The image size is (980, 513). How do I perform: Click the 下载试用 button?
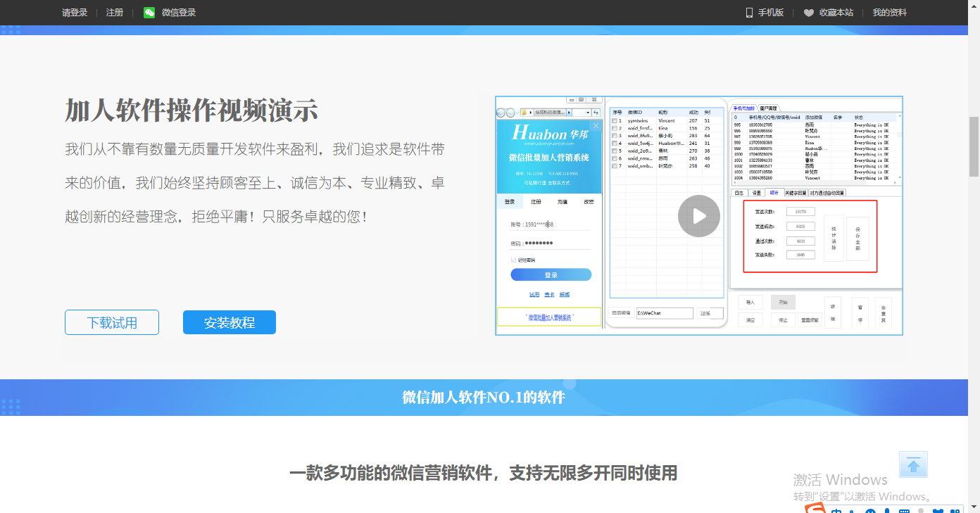pos(112,323)
